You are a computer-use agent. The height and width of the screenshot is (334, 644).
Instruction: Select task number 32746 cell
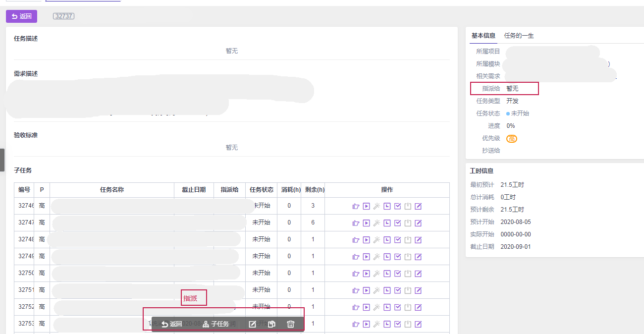click(x=24, y=206)
